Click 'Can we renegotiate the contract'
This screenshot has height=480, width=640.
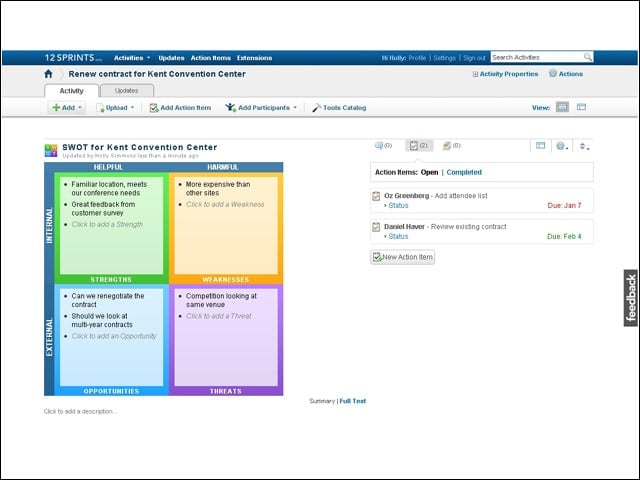coord(108,300)
